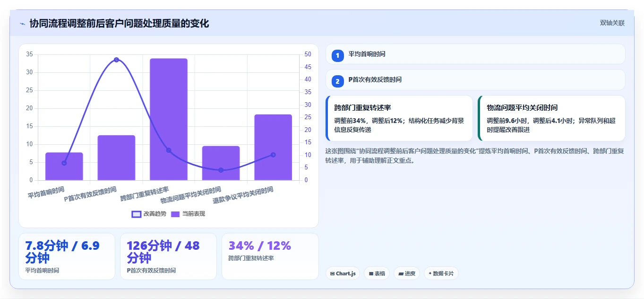This screenshot has height=299, width=644.
Task: Toggle the 改善趋势 legend entry
Action: pos(149,214)
